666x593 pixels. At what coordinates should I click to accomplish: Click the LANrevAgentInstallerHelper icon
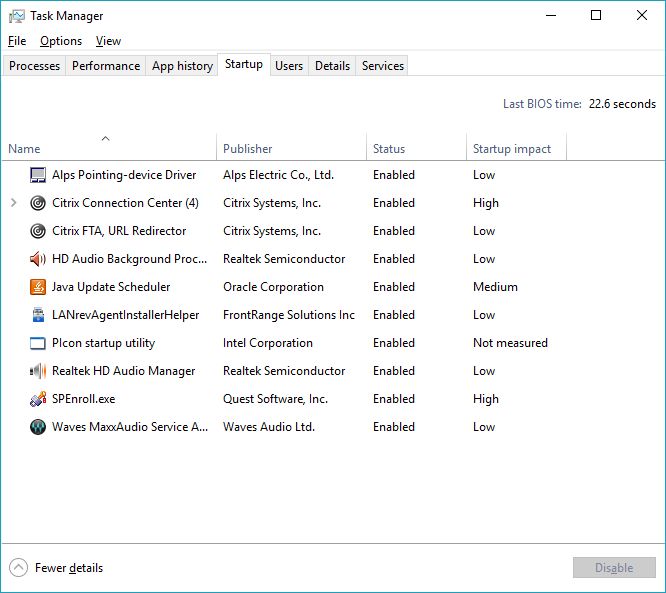point(38,315)
